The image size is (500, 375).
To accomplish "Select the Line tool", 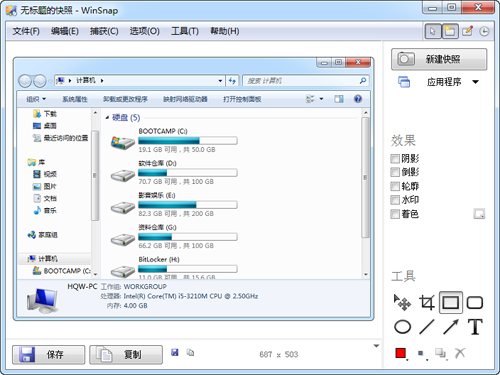I will (x=427, y=327).
